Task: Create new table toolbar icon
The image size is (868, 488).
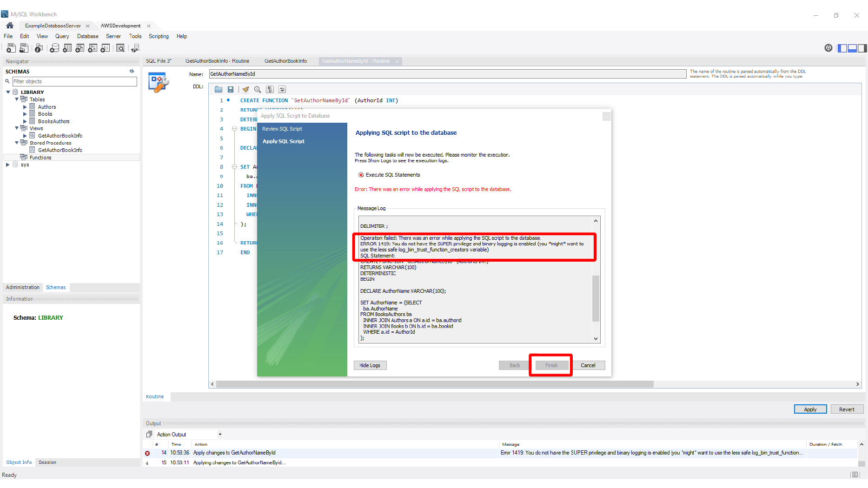Action: pyautogui.click(x=67, y=48)
